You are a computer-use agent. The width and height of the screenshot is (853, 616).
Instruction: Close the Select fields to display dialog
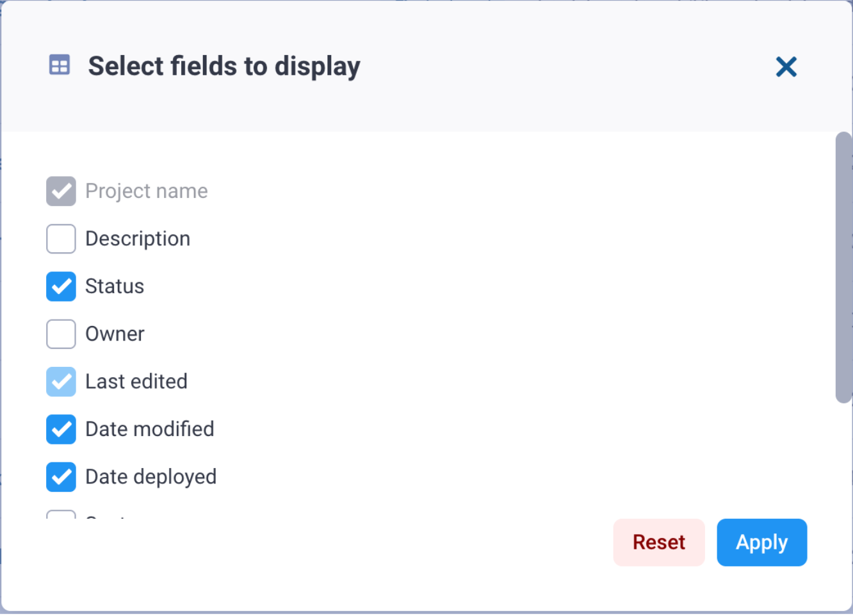pos(786,67)
